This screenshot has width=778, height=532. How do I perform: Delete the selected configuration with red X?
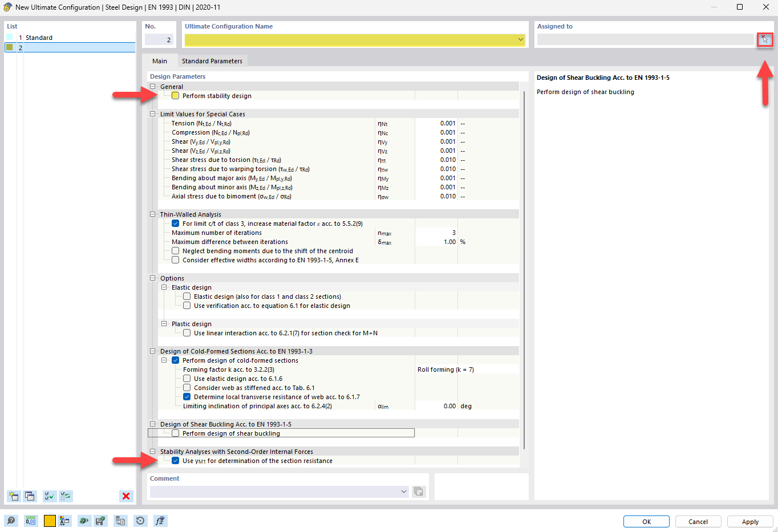(126, 496)
